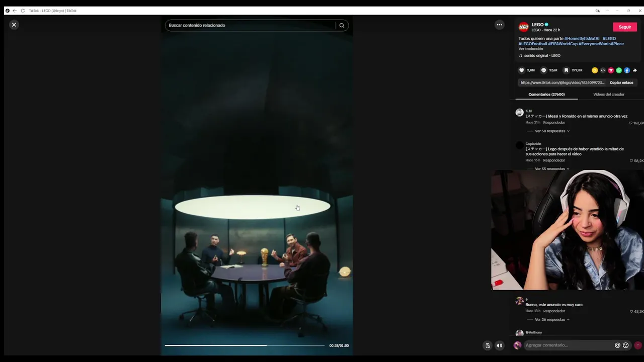Open Copiación commenter avatar
644x362 pixels.
pyautogui.click(x=519, y=146)
